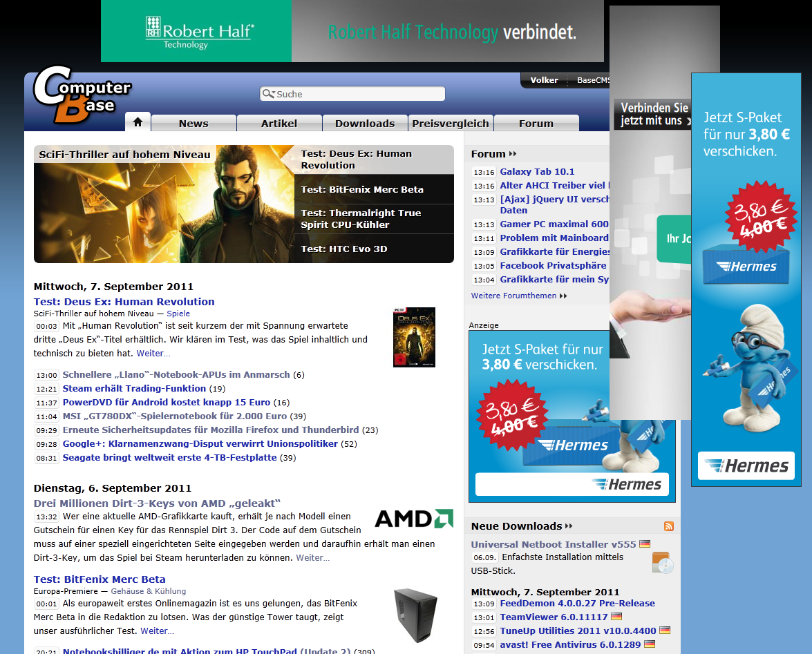
Task: Open PowerDVD für Android kostet knapp 15 Euro
Action: (x=167, y=403)
